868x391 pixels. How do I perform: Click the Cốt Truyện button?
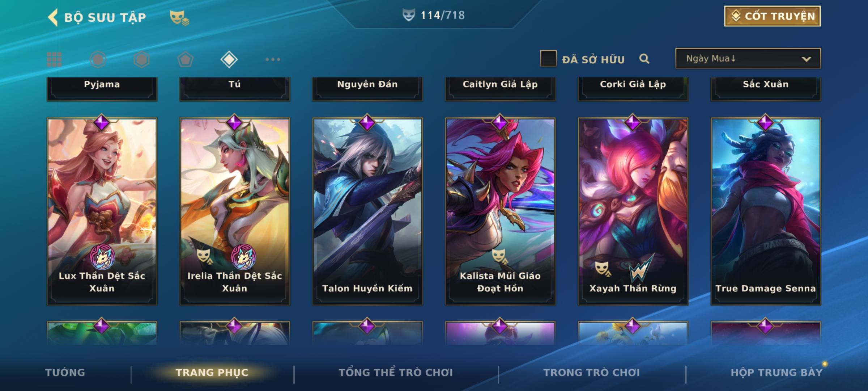click(772, 16)
